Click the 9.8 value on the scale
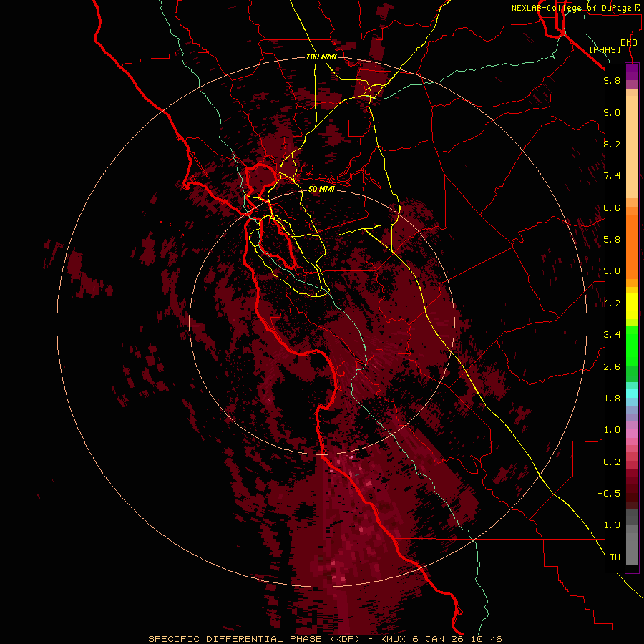Screen dimensions: 644x644 click(612, 80)
